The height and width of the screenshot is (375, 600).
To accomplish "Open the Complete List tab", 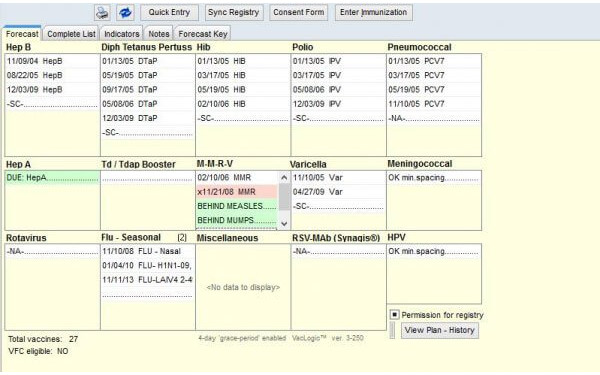I will pos(71,34).
